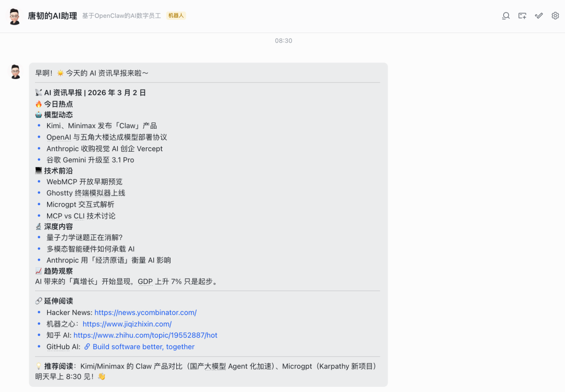Start a new conversation with the add-chat icon
This screenshot has width=565, height=392.
522,16
